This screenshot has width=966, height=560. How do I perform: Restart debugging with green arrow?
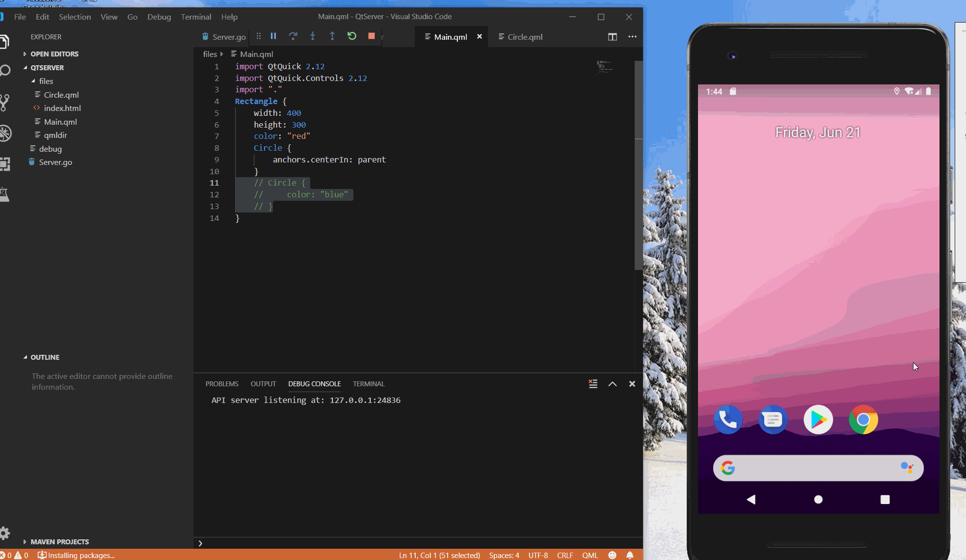[x=352, y=36]
